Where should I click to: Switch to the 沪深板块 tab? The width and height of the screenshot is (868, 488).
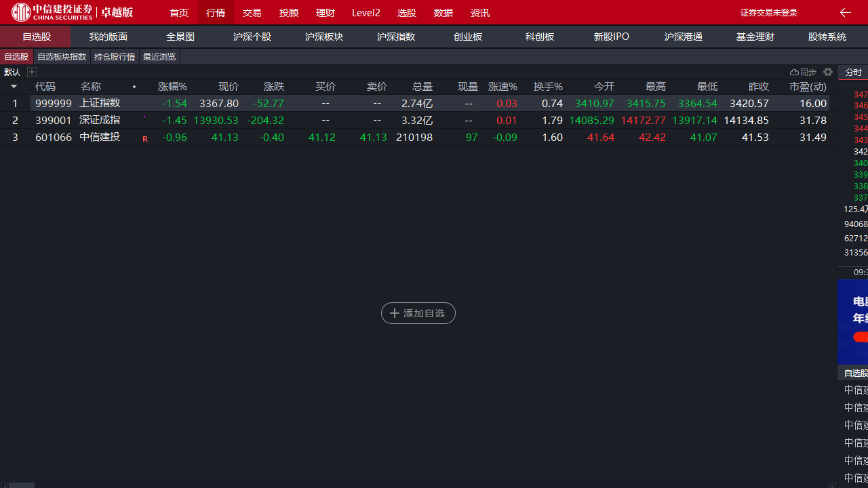[x=324, y=37]
